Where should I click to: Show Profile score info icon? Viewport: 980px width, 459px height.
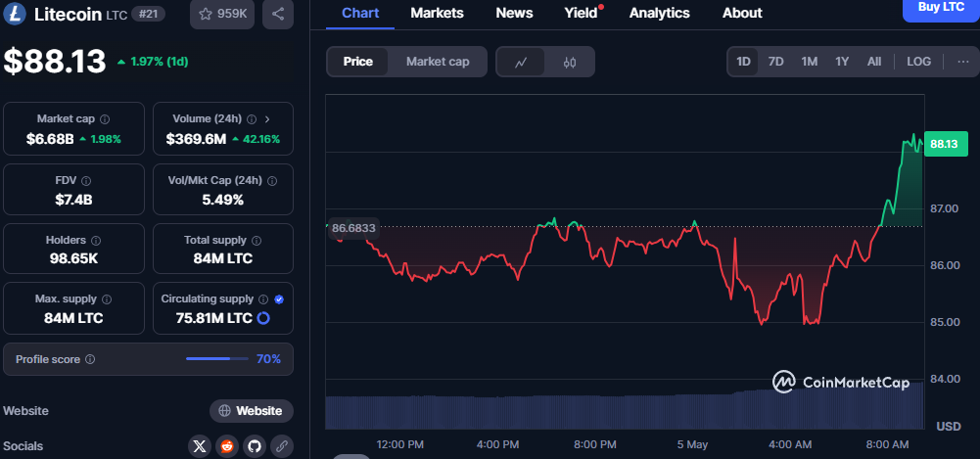(90, 359)
